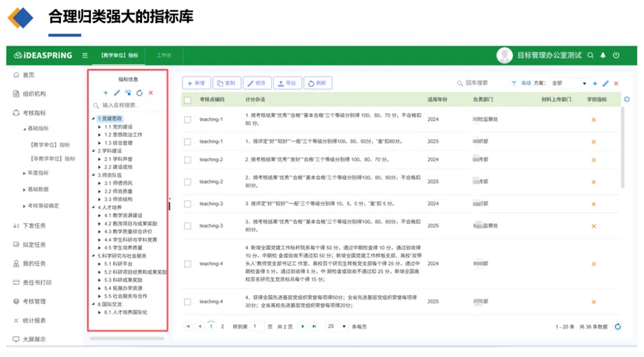Click the user avatar in the header
The image size is (644, 357).
coord(504,55)
